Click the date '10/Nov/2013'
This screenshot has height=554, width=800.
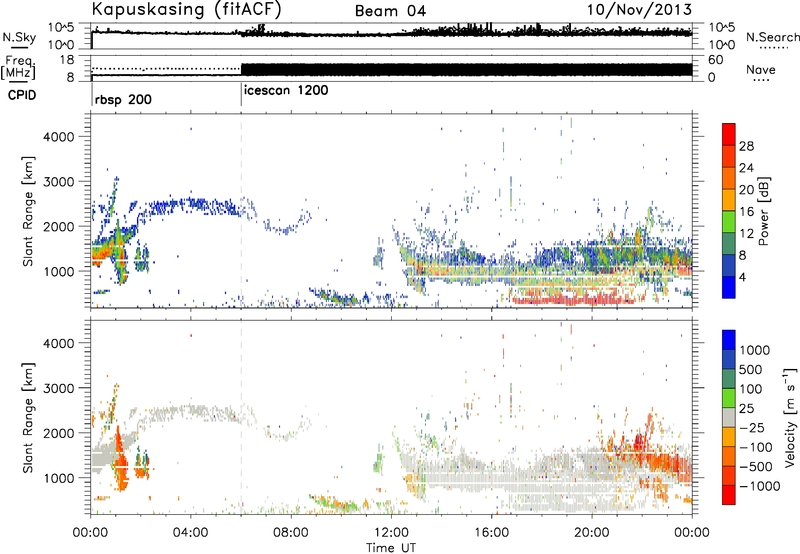pyautogui.click(x=639, y=10)
